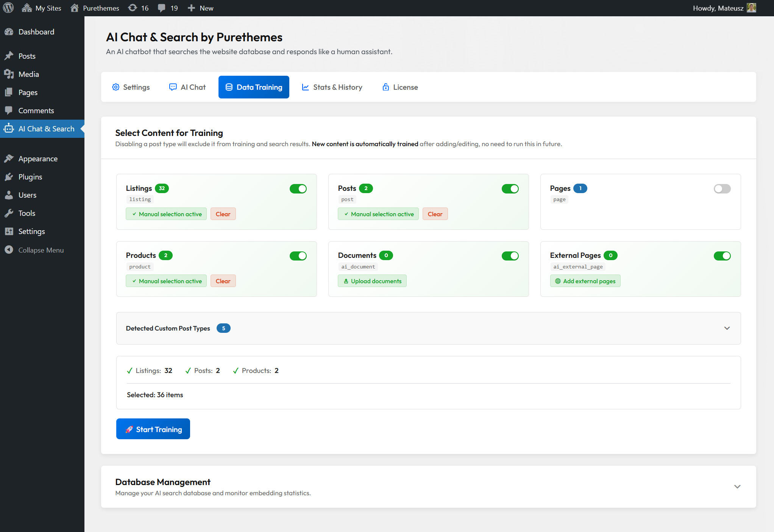Open the updates icon showing 16
774x532 pixels.
pos(133,8)
